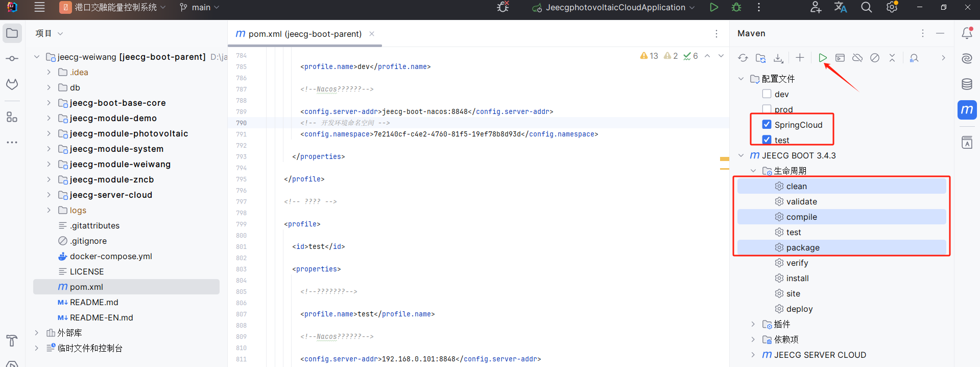Open Search Everywhere magnifier
980x367 pixels.
point(866,7)
